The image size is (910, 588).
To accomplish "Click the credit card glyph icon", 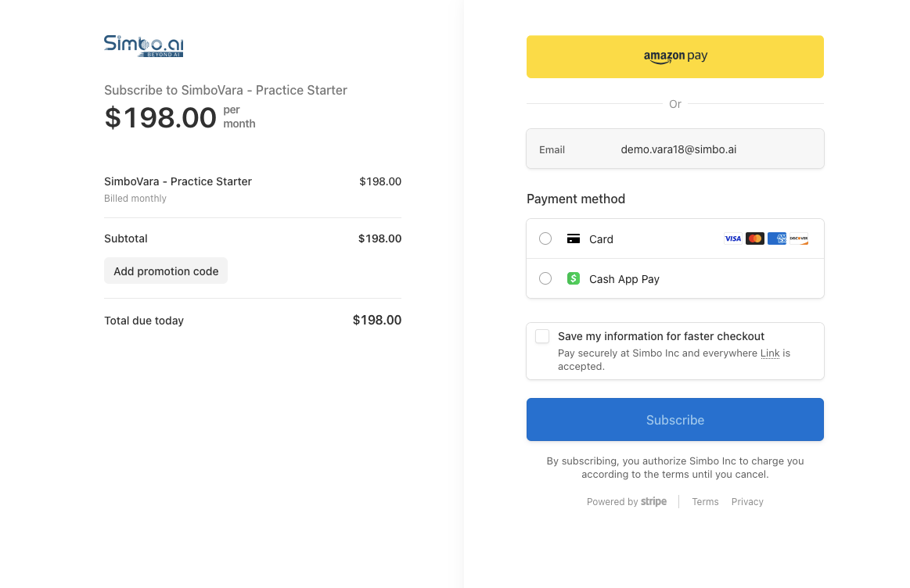I will pos(574,238).
